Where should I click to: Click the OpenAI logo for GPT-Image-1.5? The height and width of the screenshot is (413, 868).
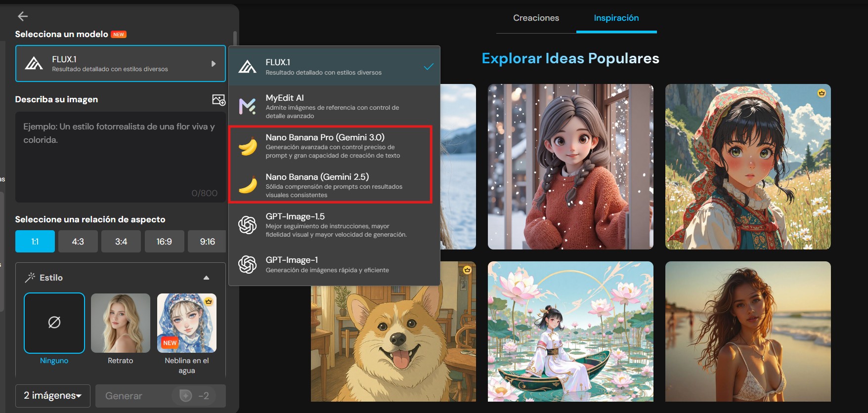tap(247, 225)
